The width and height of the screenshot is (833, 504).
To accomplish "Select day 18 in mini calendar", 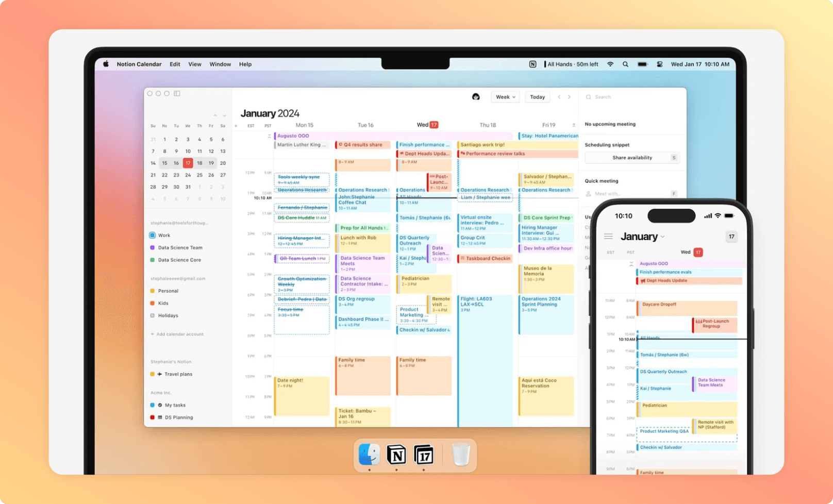I will [x=199, y=163].
